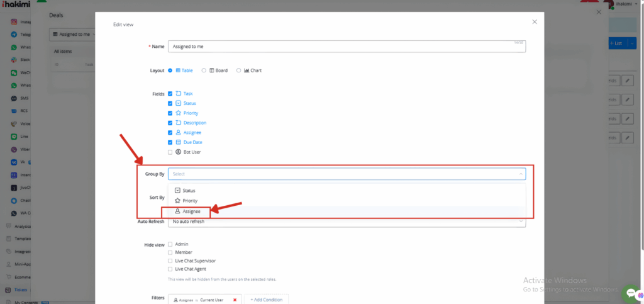Open the green live chat bubble icon
The image size is (644, 304).
point(631,293)
